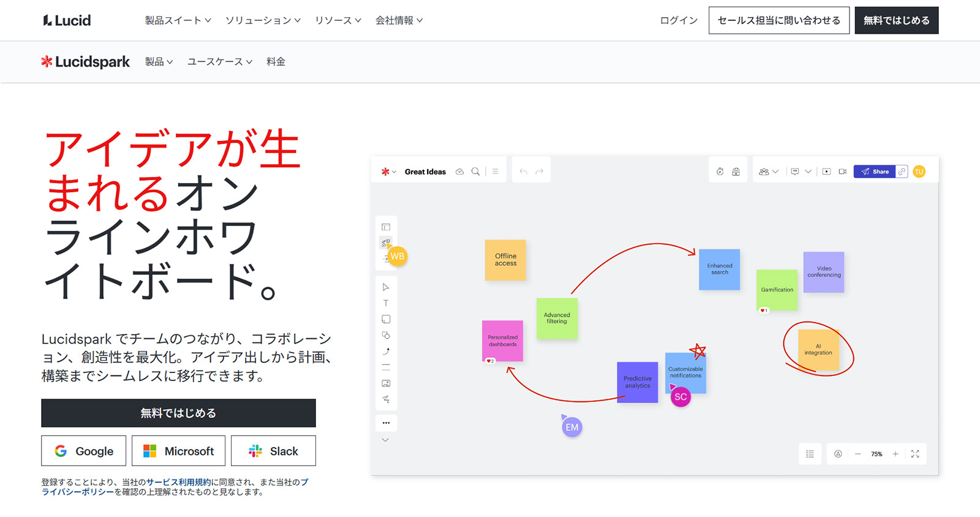Open the 会社情報 dropdown menu
980x517 pixels.
coord(399,20)
